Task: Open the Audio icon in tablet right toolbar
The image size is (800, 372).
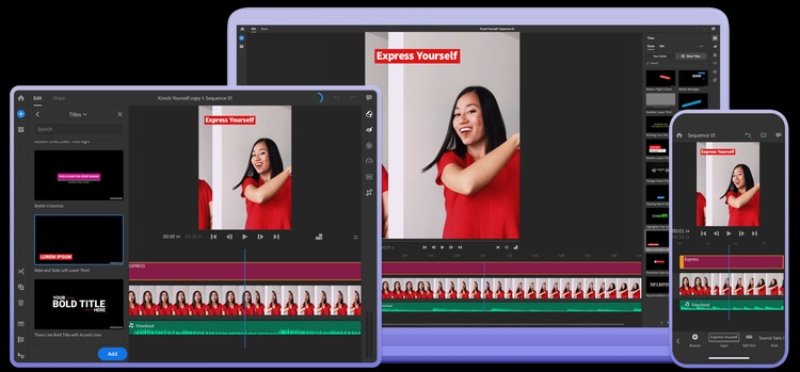Action: [369, 177]
